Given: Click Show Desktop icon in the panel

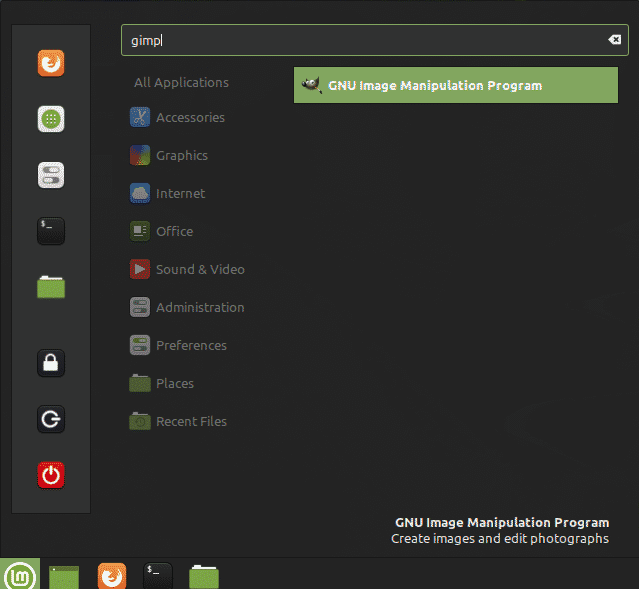Looking at the screenshot, I should click(x=64, y=577).
